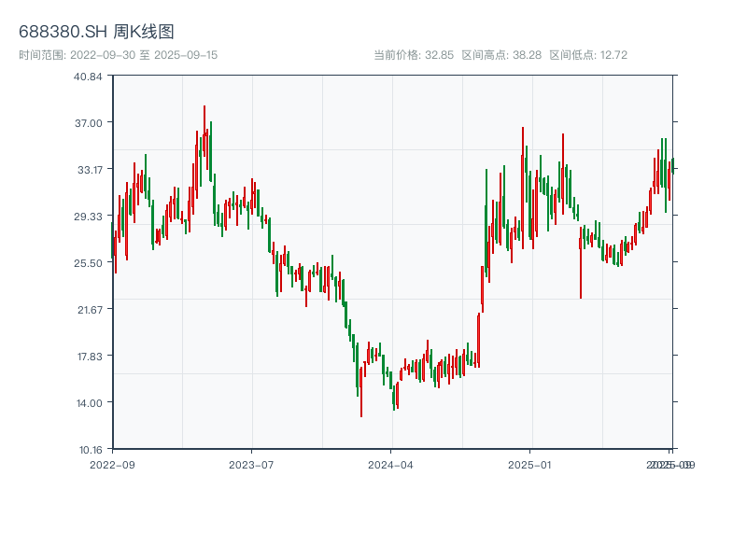Click the 区间高点 38.28 label
The height and width of the screenshot is (560, 747).
tap(501, 55)
